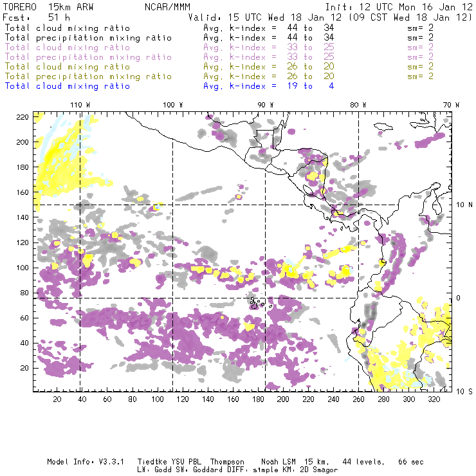Image resolution: width=476 pixels, height=476 pixels.
Task: Select 'Valid: 15 UTC Wed 18 Jan 12' text
Action: (265, 17)
